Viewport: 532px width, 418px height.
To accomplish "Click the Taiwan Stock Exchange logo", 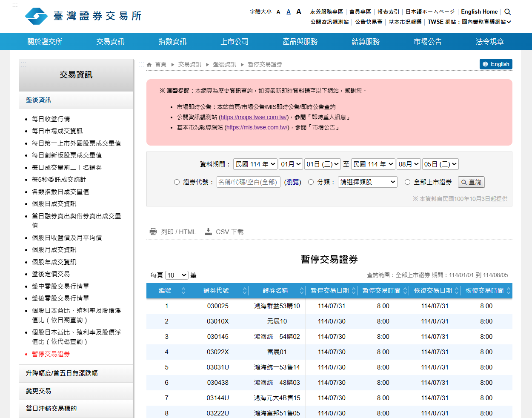I will (x=36, y=16).
